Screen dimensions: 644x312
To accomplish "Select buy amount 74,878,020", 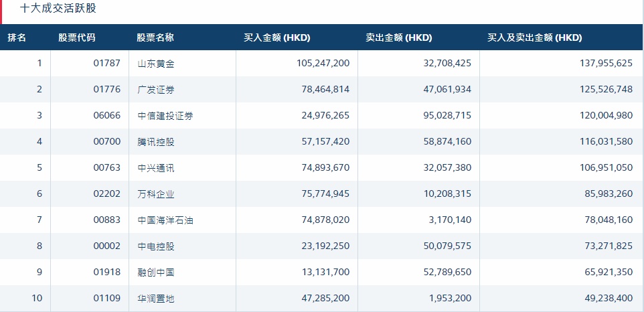I will [326, 220].
